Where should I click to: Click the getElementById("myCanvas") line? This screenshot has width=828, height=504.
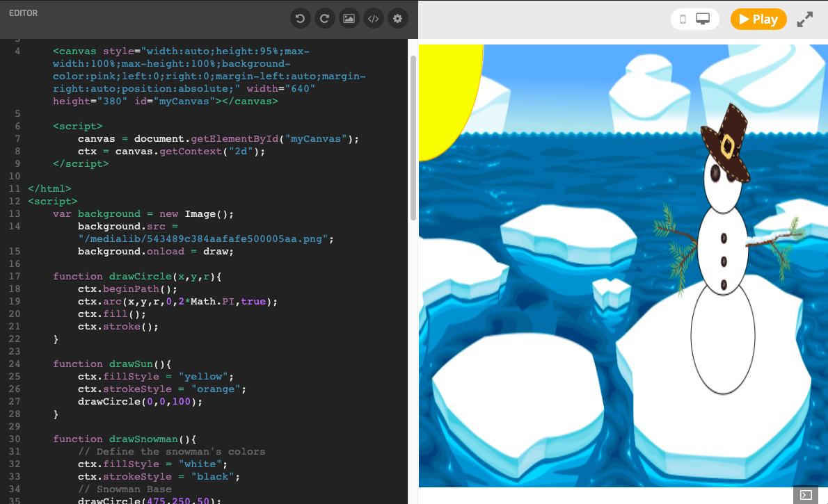[218, 139]
